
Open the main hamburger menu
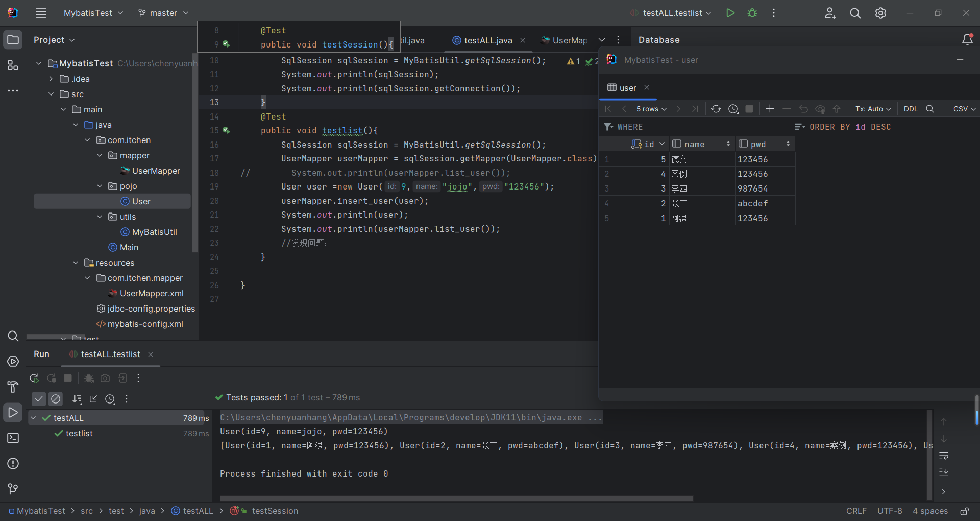41,13
